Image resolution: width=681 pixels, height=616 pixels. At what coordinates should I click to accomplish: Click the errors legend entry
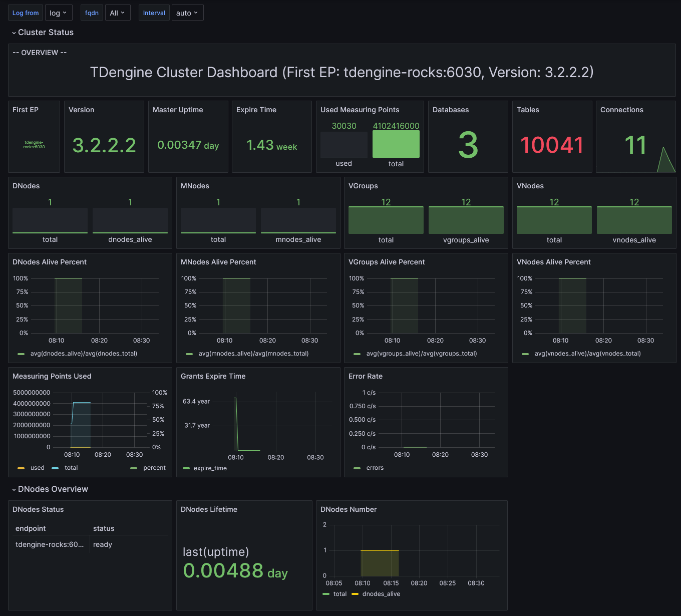tap(375, 468)
